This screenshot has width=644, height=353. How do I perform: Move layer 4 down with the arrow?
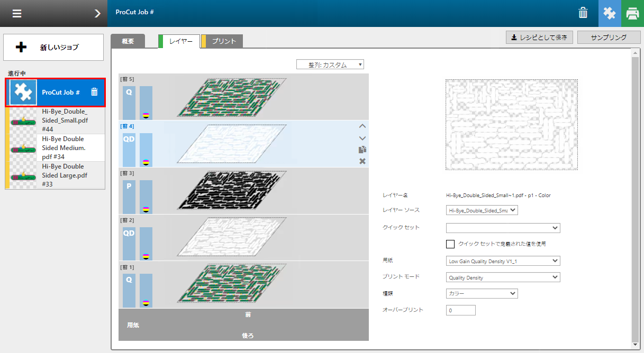(x=362, y=138)
